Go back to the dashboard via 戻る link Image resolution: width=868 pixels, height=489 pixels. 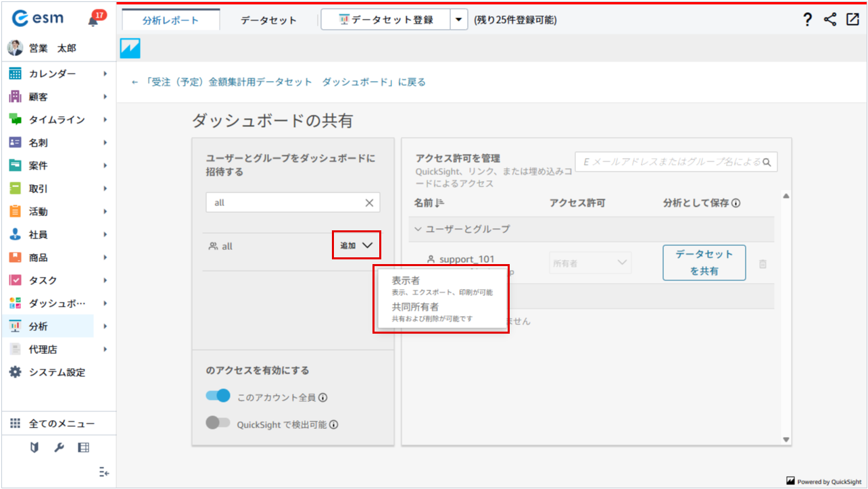279,82
